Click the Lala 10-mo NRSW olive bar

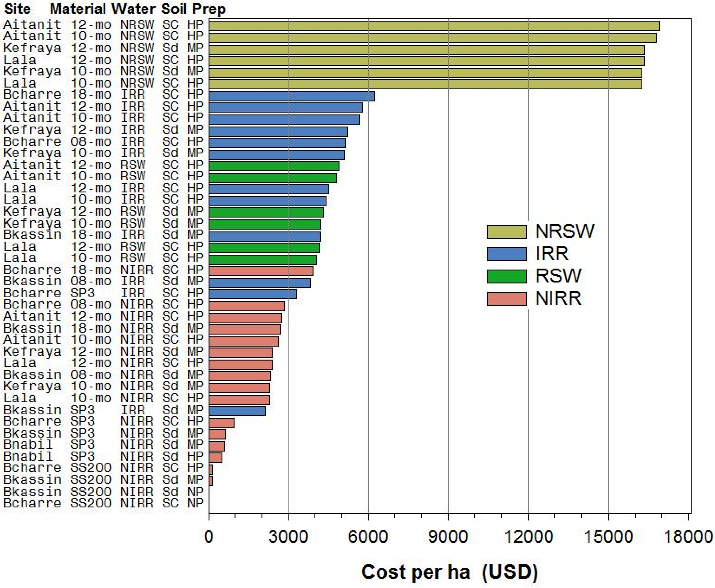[x=425, y=84]
